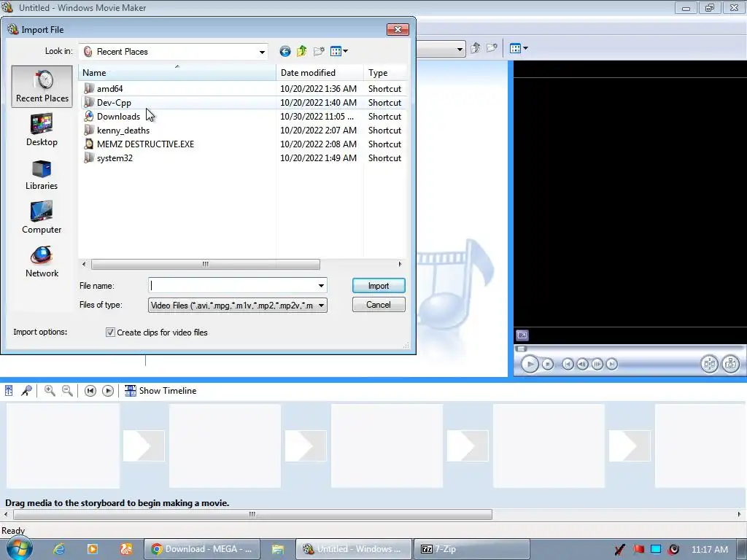Open Windows Explorer from taskbar
Viewport: 747px width, 560px height.
point(278,549)
